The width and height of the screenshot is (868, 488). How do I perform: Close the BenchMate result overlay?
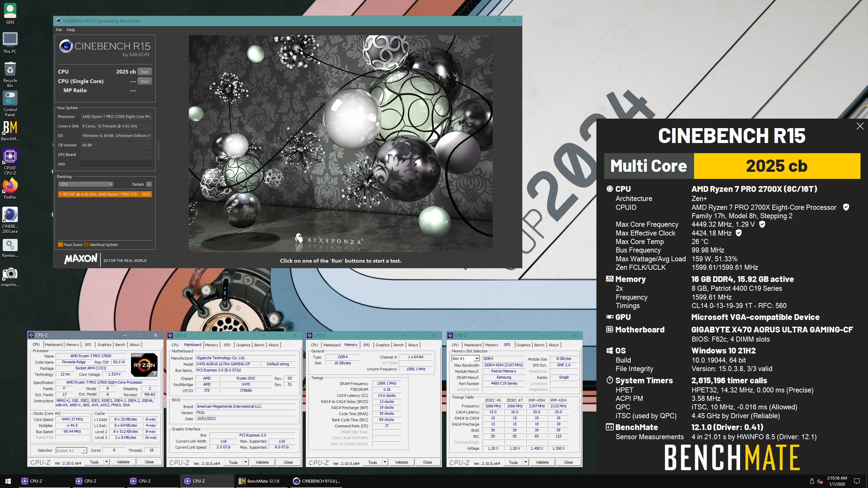(x=860, y=126)
